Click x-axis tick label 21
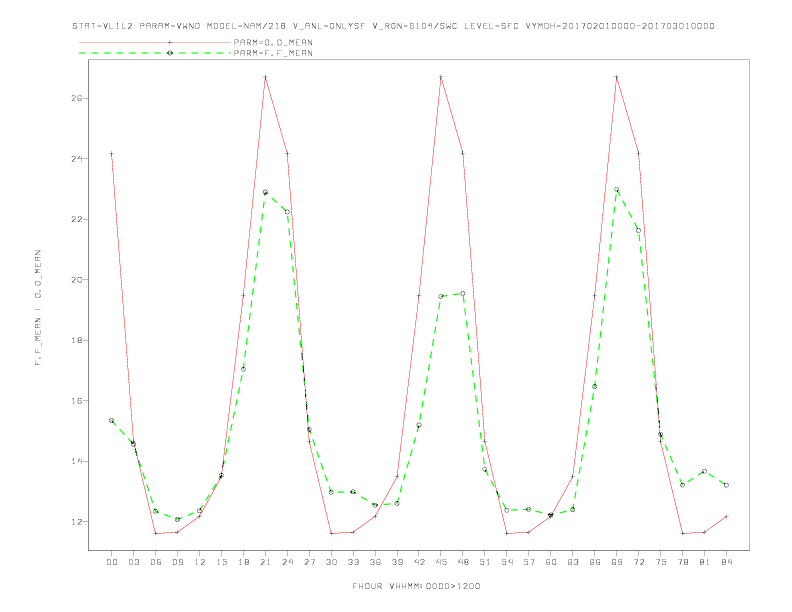 coord(265,562)
